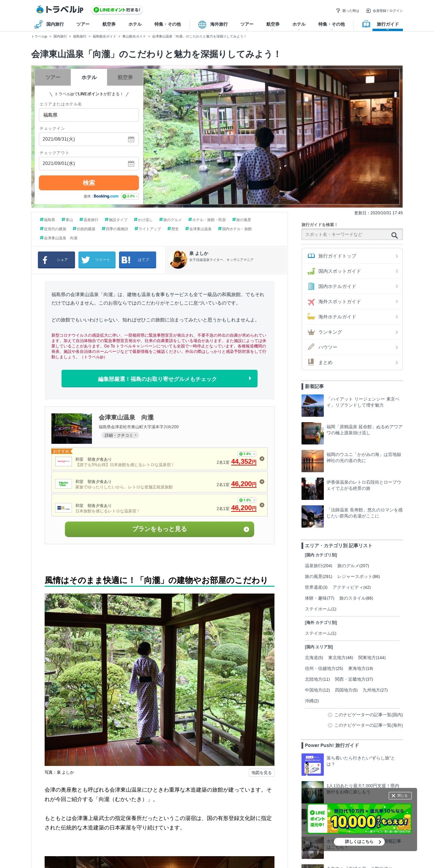The height and width of the screenshot is (868, 434).
Task: Click 福島観光ガイド breadcrumb
Action: (x=104, y=37)
